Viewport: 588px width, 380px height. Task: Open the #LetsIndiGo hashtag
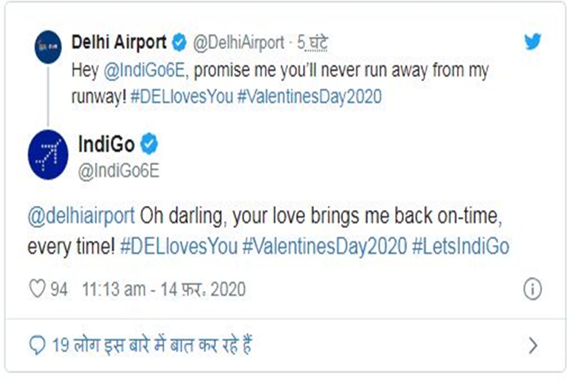pyautogui.click(x=461, y=247)
